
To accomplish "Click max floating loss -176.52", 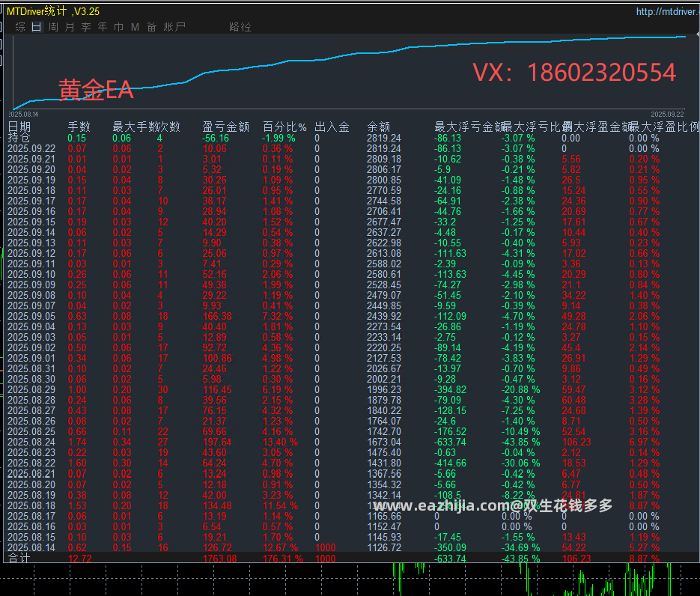I will tap(450, 432).
